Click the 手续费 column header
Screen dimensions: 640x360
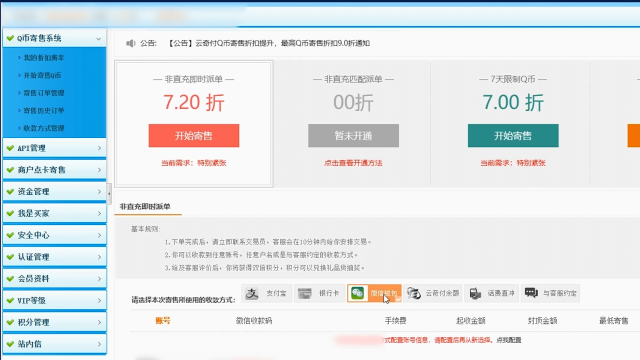[396, 321]
